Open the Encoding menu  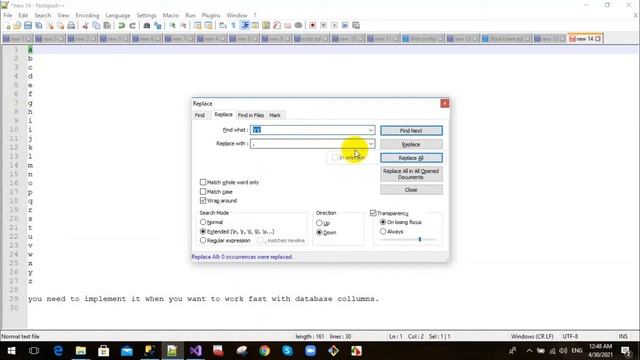[87, 15]
